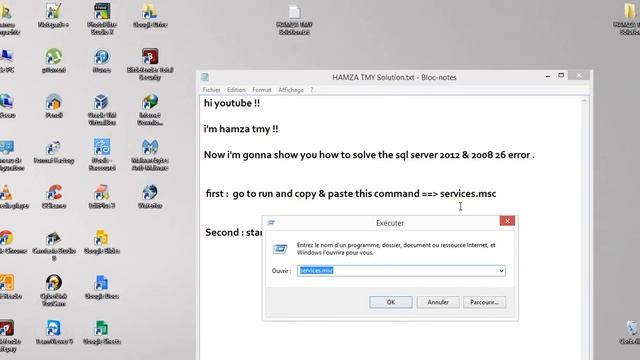Click the Bitdefender Total Security shortcut
The width and height of the screenshot is (640, 360).
click(x=150, y=63)
